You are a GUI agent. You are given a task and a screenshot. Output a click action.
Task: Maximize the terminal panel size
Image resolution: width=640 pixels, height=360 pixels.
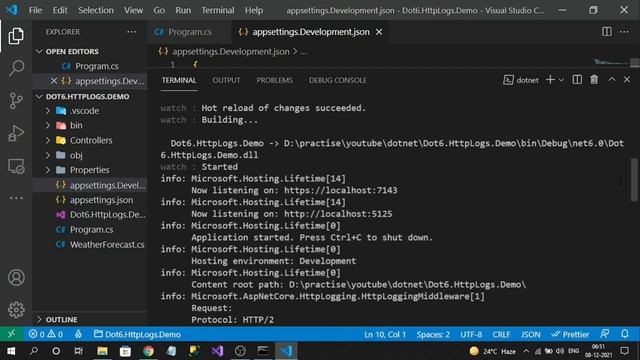tap(611, 80)
